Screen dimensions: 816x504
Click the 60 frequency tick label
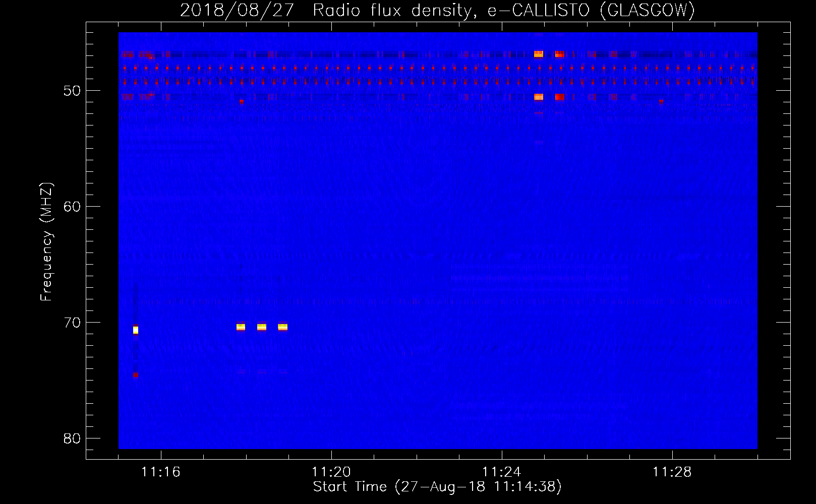coord(72,207)
